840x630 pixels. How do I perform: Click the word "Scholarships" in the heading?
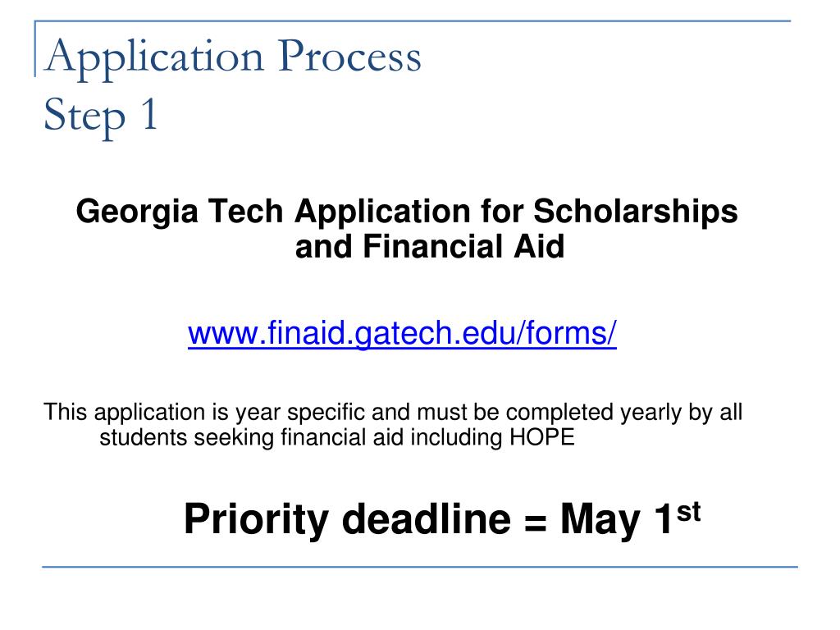(x=636, y=212)
